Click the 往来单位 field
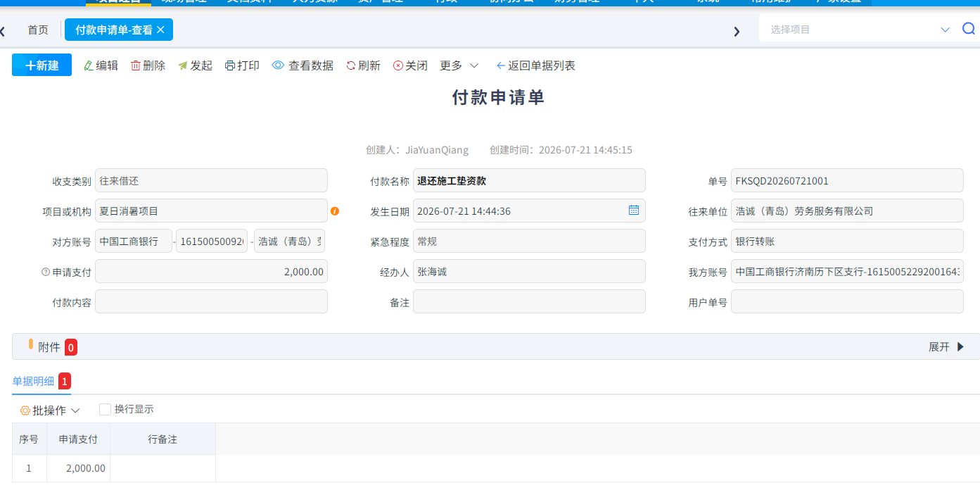 pos(847,211)
